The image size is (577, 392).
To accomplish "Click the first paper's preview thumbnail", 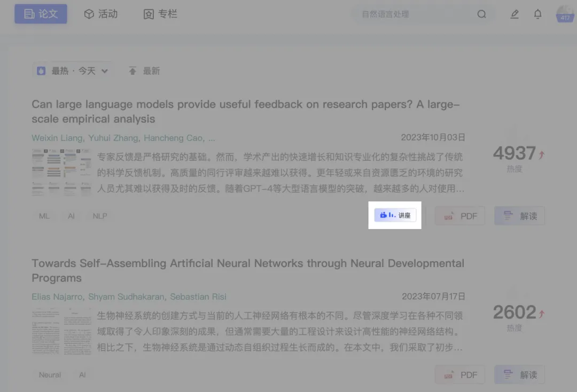I will (x=61, y=173).
